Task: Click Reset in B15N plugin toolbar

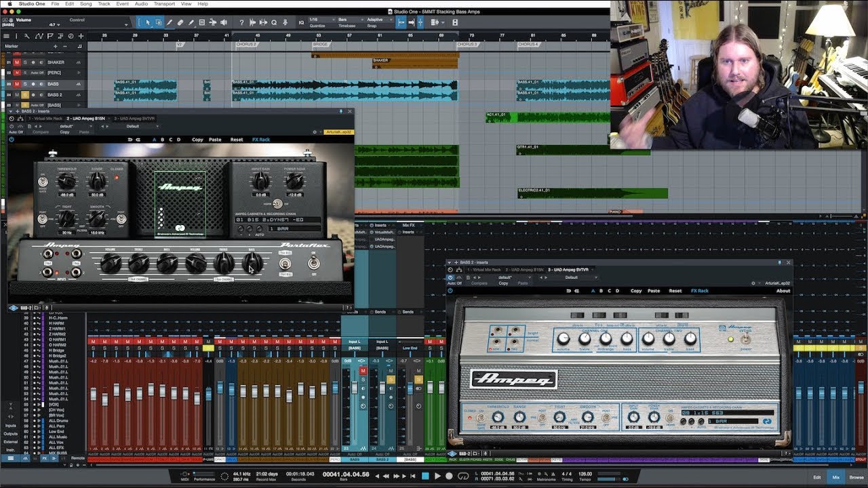Action: click(x=237, y=140)
